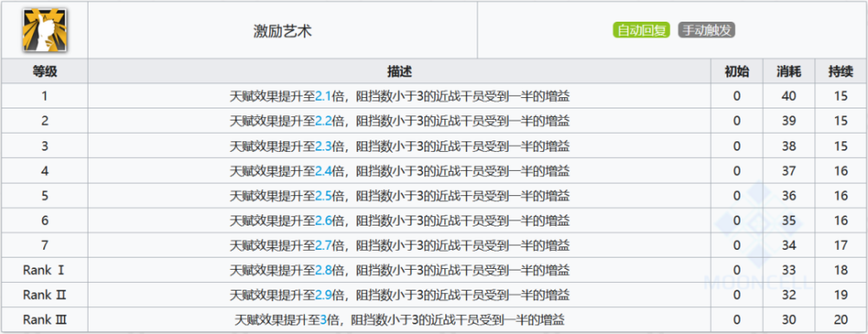Click the cost value 34

pos(789,246)
